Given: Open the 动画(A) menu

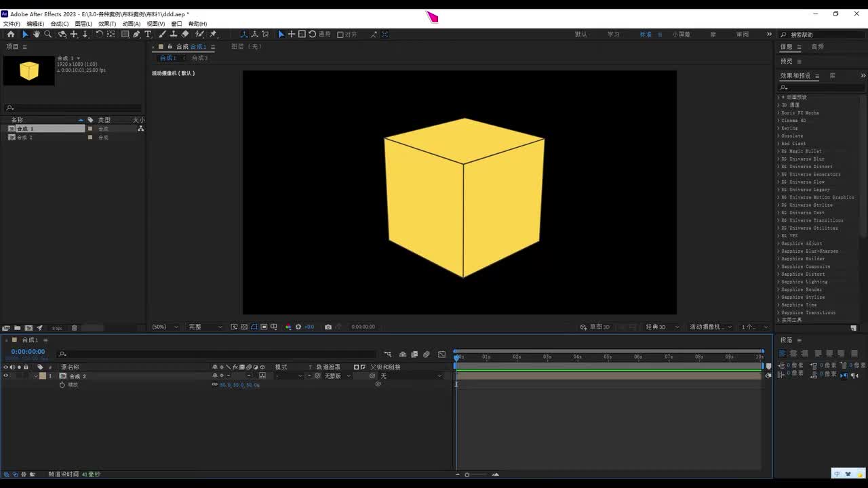Looking at the screenshot, I should 132,24.
